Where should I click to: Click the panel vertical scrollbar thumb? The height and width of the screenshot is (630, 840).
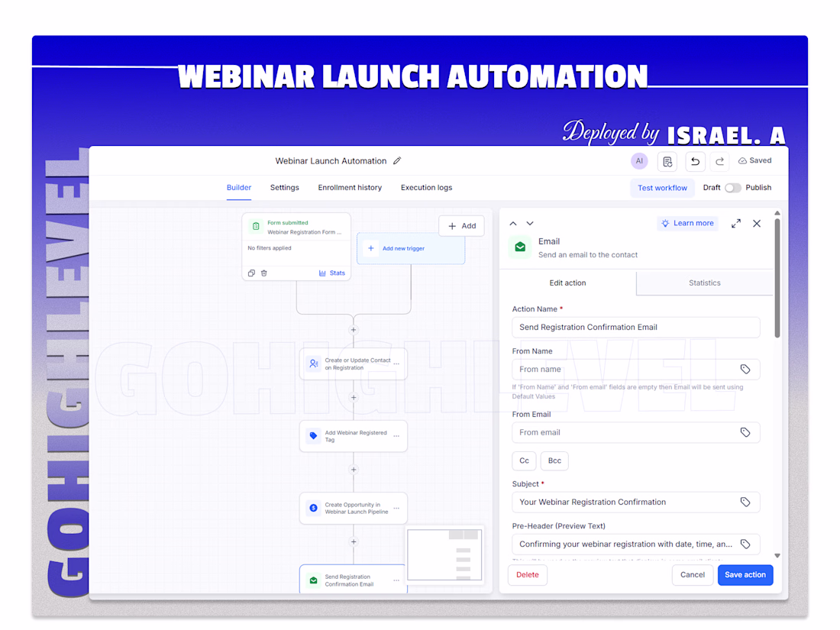pos(777,277)
